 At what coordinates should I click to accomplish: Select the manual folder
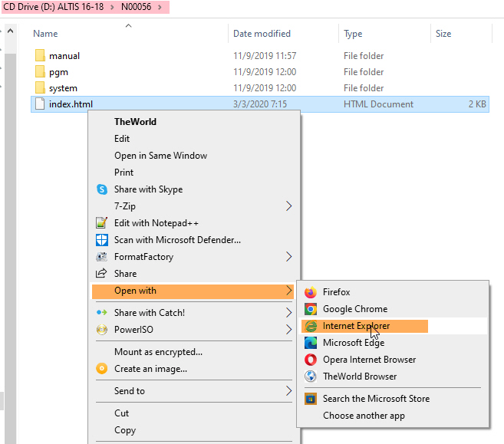point(64,56)
